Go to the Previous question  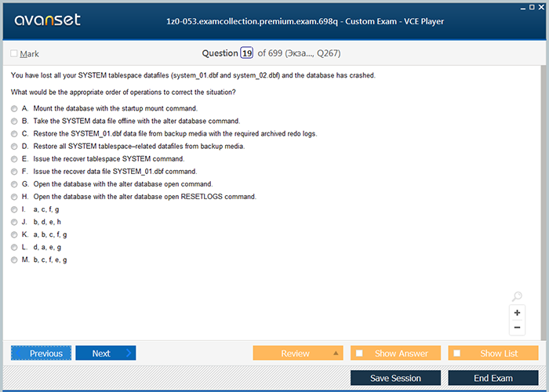41,353
